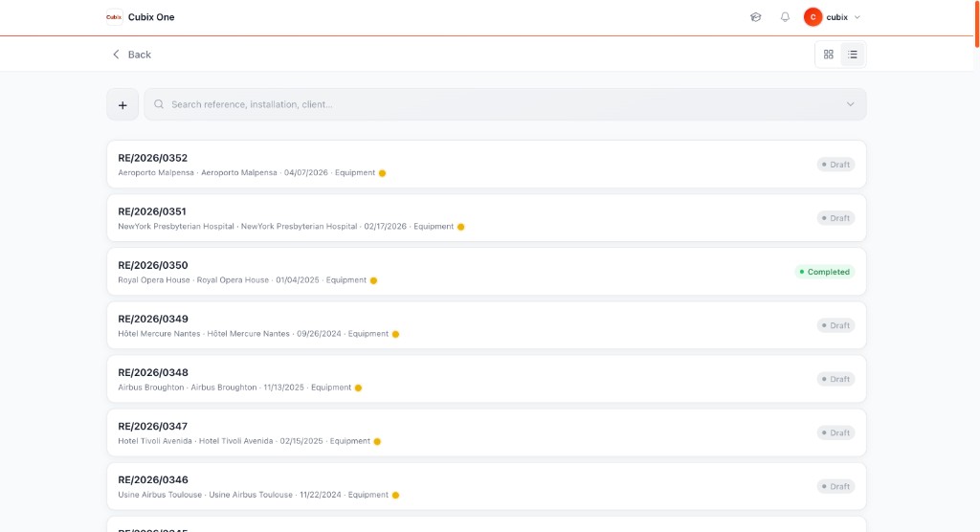This screenshot has height=532, width=980.
Task: Click yellow status dot on Royal Opera House row
Action: pos(374,280)
